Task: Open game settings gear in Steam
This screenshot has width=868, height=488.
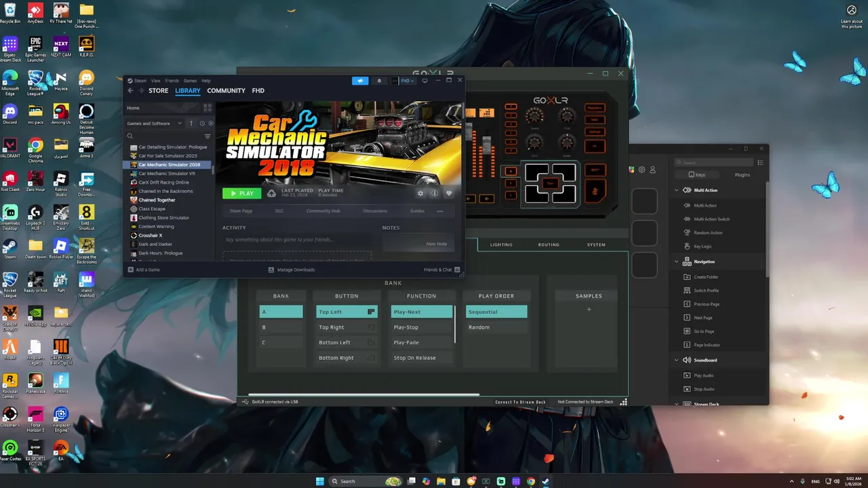Action: [420, 193]
